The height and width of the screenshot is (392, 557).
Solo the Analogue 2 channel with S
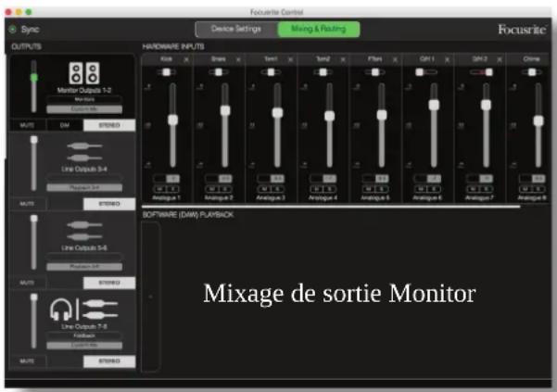[x=225, y=189]
